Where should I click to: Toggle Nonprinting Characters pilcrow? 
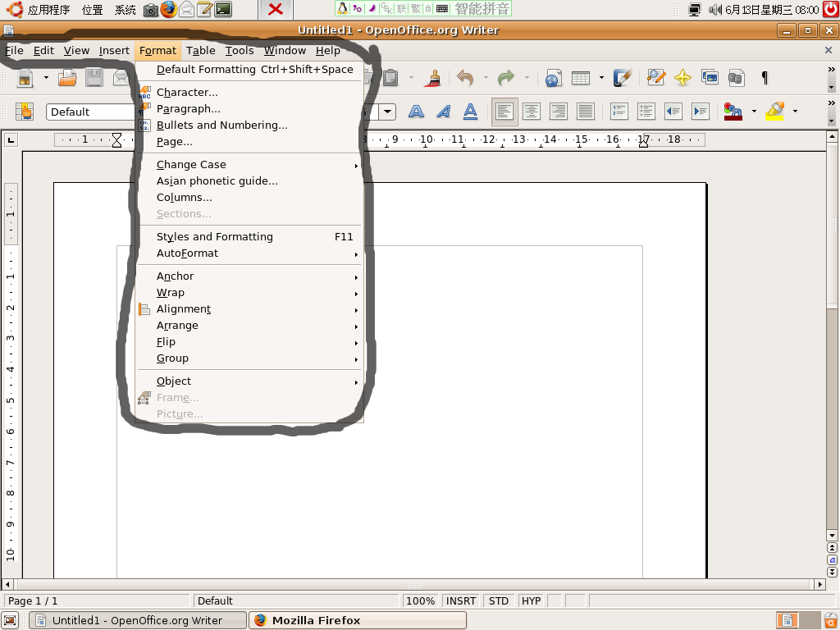coord(765,78)
